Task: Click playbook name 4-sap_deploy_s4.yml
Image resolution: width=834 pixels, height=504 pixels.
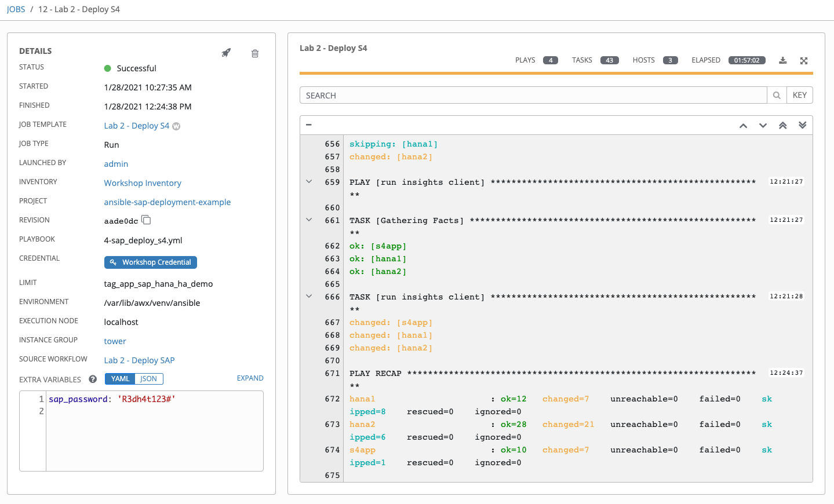Action: coord(143,240)
